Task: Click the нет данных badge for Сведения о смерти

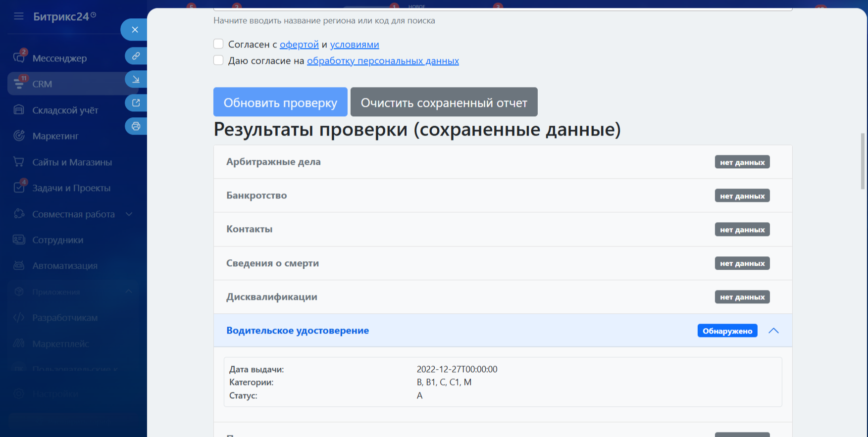Action: (742, 263)
